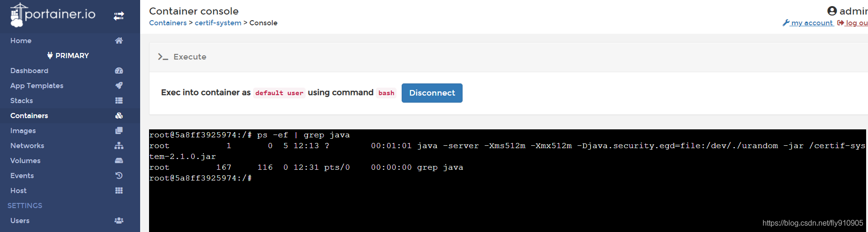
Task: Open the Volumes menu item
Action: point(25,161)
